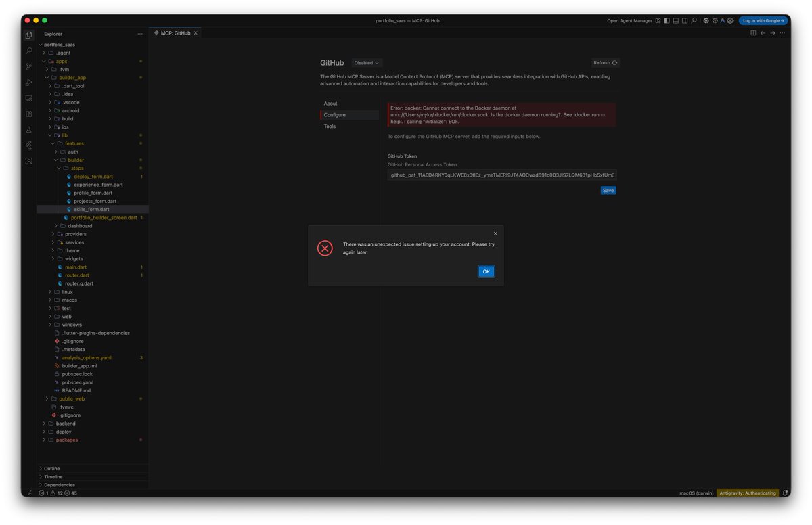Click the settings gear in the title bar
812x525 pixels.
click(730, 21)
